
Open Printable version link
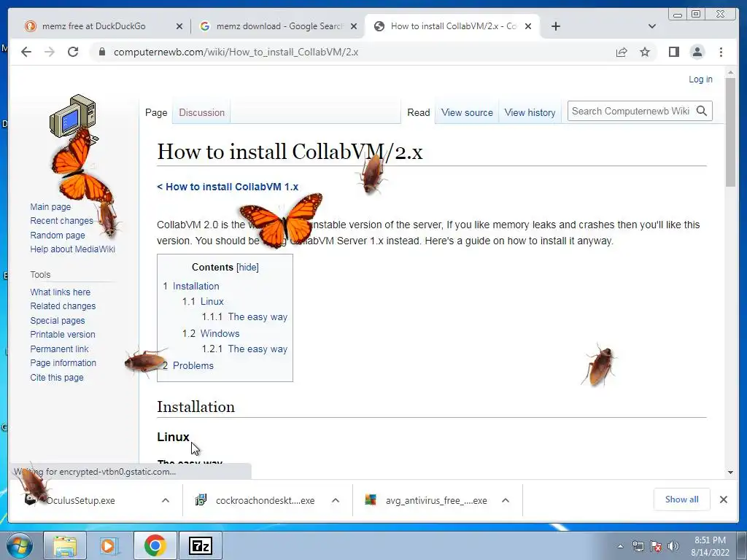(x=63, y=334)
